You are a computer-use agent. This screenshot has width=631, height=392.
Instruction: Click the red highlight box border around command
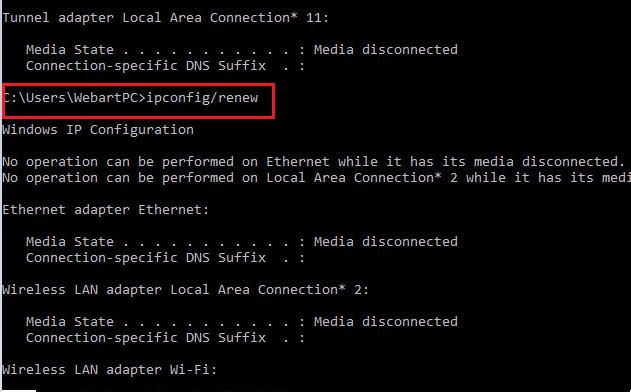(x=138, y=85)
